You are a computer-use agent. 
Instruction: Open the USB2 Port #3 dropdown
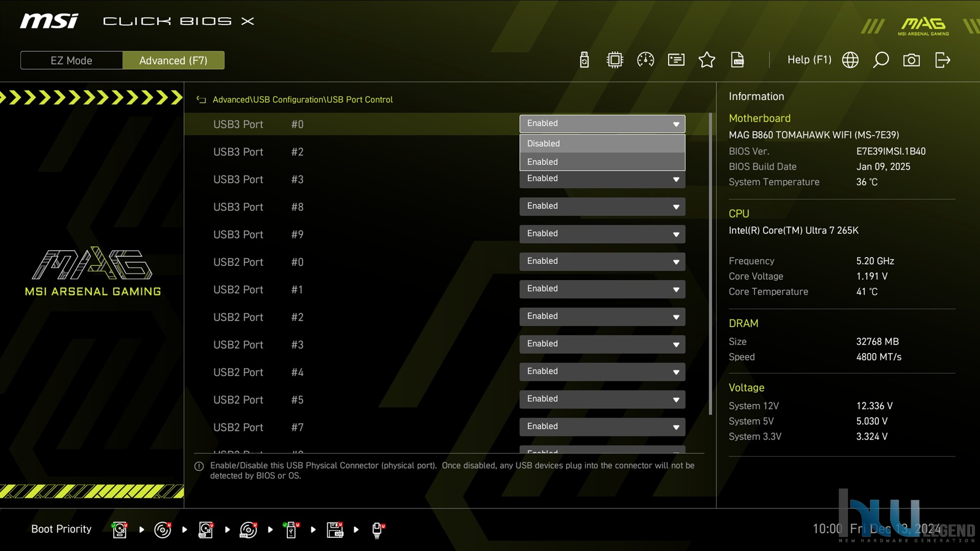(x=602, y=344)
